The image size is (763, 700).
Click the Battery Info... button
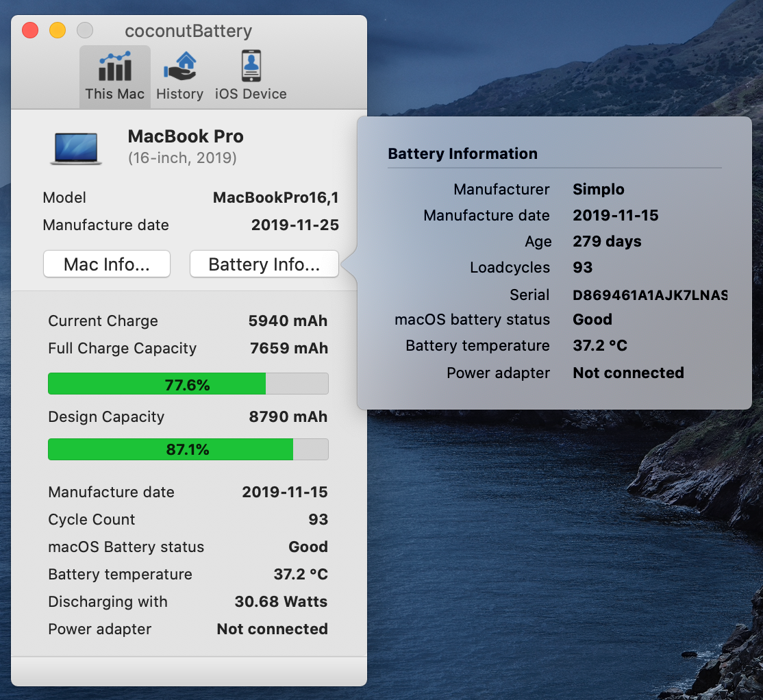tap(264, 264)
